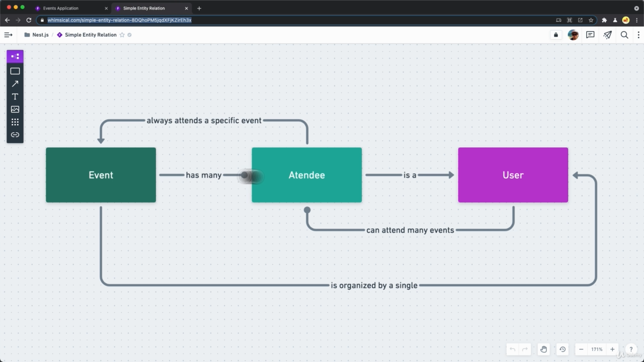
Task: Select the link tool
Action: point(15,135)
